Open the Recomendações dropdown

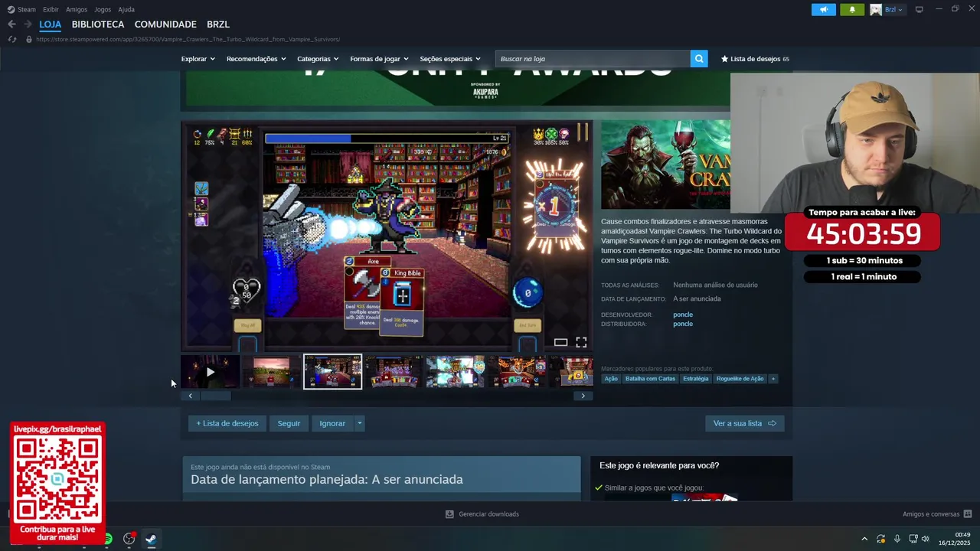[x=256, y=59]
